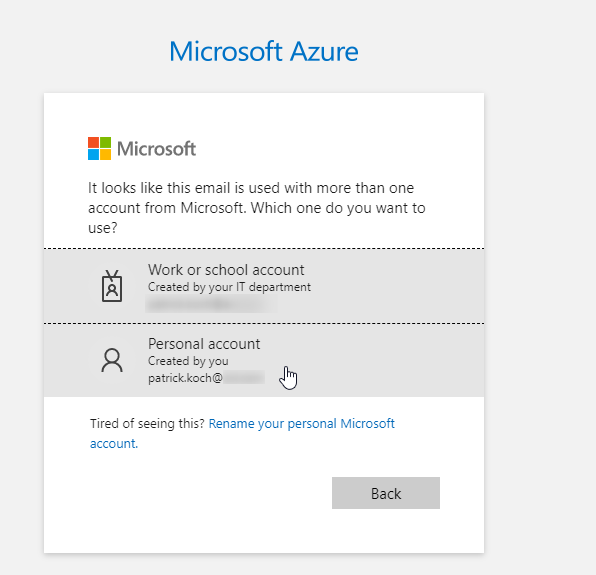Open Rename your personal Microsoft account link

pyautogui.click(x=242, y=433)
